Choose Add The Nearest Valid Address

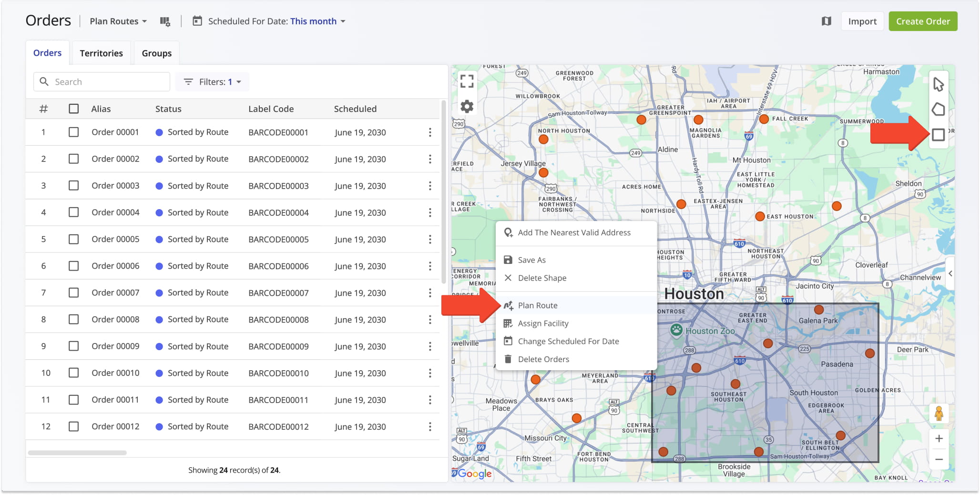tap(576, 232)
